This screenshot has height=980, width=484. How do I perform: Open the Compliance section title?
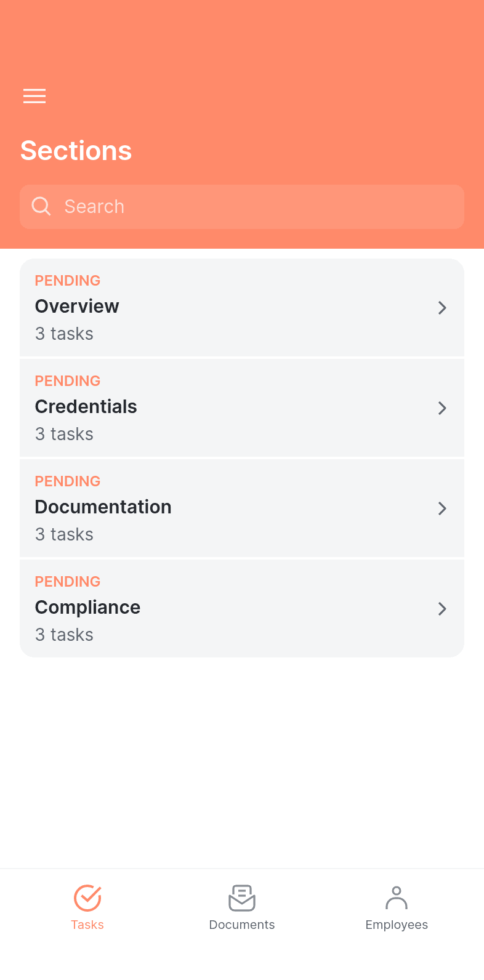click(x=88, y=608)
